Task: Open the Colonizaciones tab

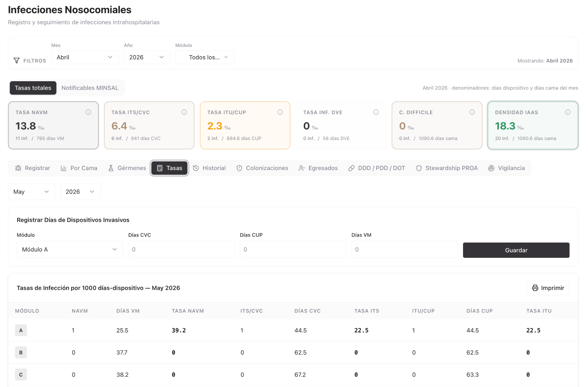Action: [262, 168]
